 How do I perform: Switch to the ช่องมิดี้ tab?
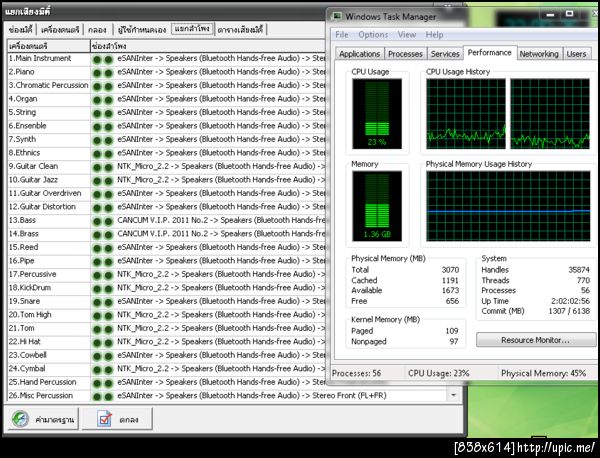click(20, 29)
